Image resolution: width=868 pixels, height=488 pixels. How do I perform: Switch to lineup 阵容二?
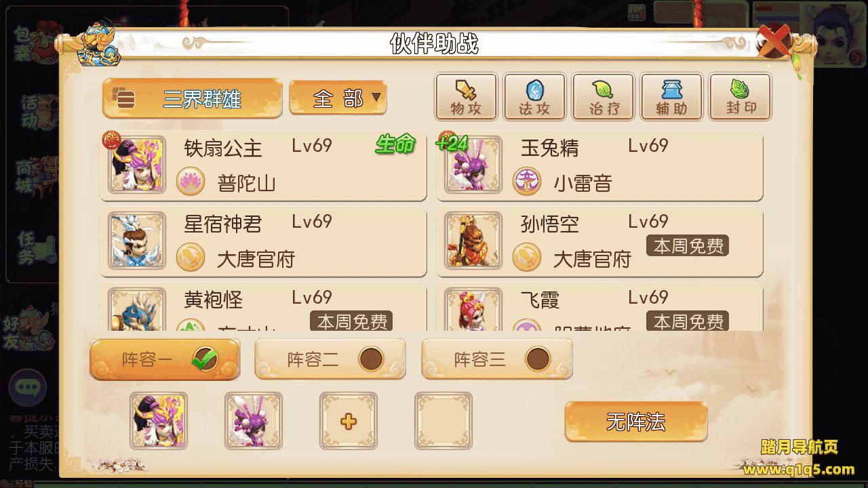(x=330, y=359)
